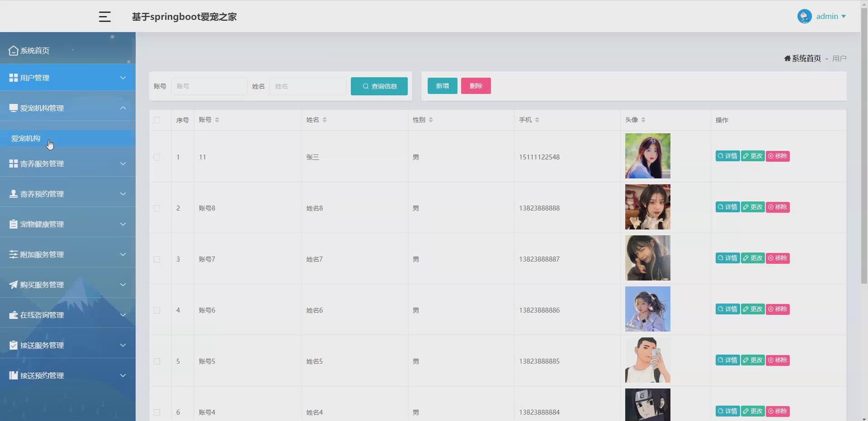Open avatar thumbnail for 账号5
The height and width of the screenshot is (421, 868).
pyautogui.click(x=648, y=360)
